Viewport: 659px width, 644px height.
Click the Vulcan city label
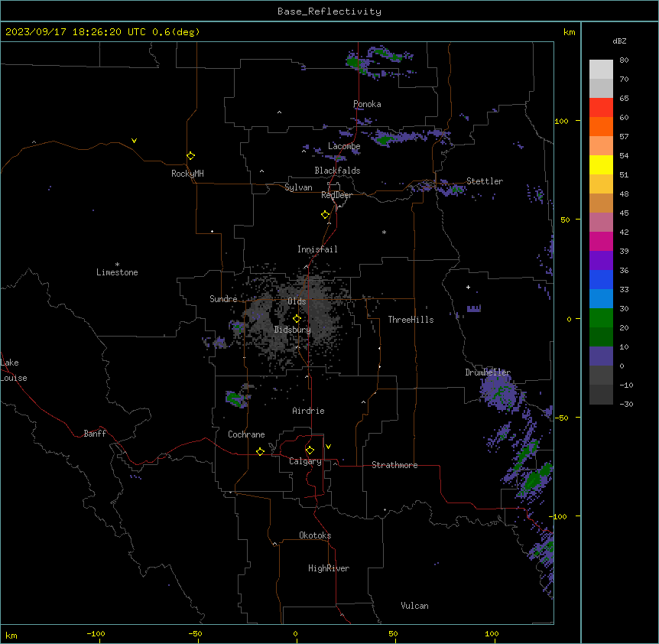(x=415, y=606)
